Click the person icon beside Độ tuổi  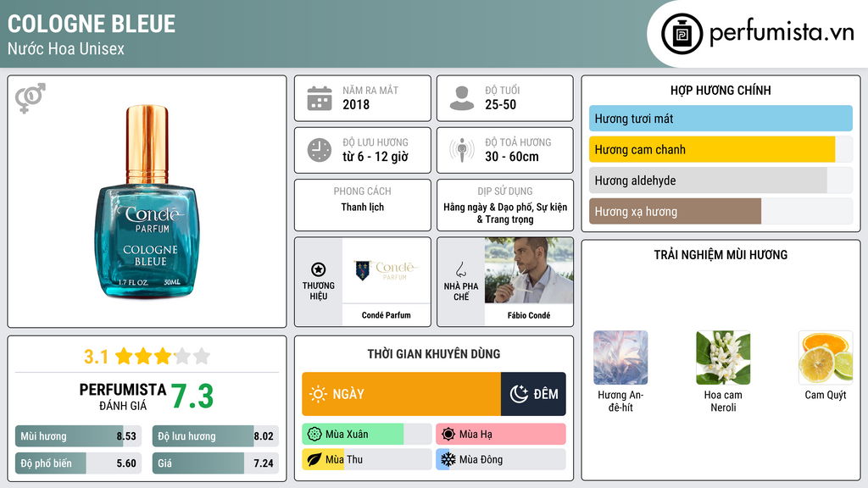462,98
